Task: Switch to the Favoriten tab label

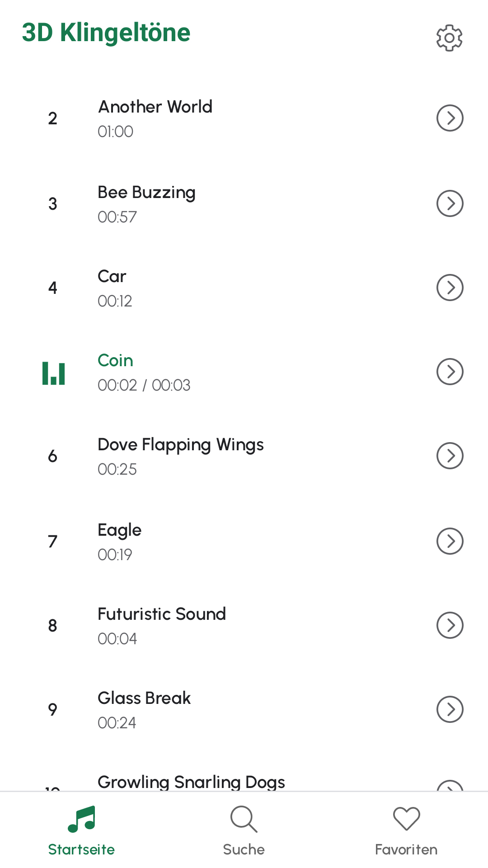Action: 406,849
